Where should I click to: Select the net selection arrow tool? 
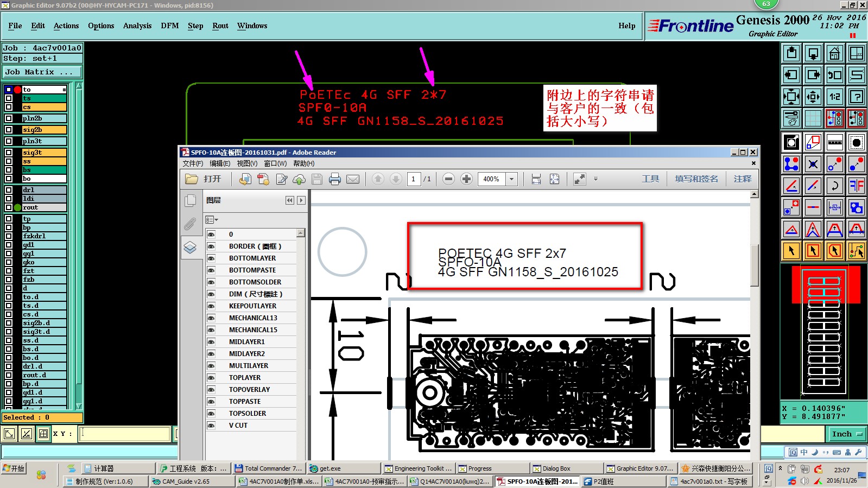tap(856, 251)
